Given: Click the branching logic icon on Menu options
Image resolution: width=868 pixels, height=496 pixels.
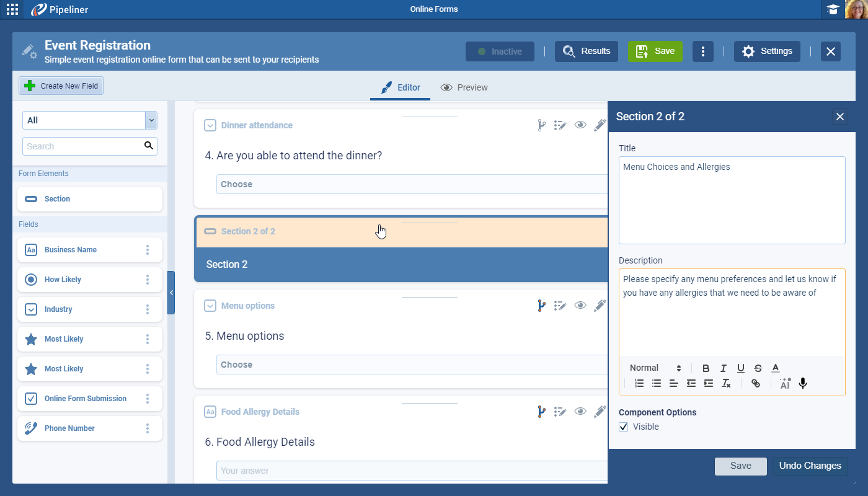Looking at the screenshot, I should tap(541, 306).
